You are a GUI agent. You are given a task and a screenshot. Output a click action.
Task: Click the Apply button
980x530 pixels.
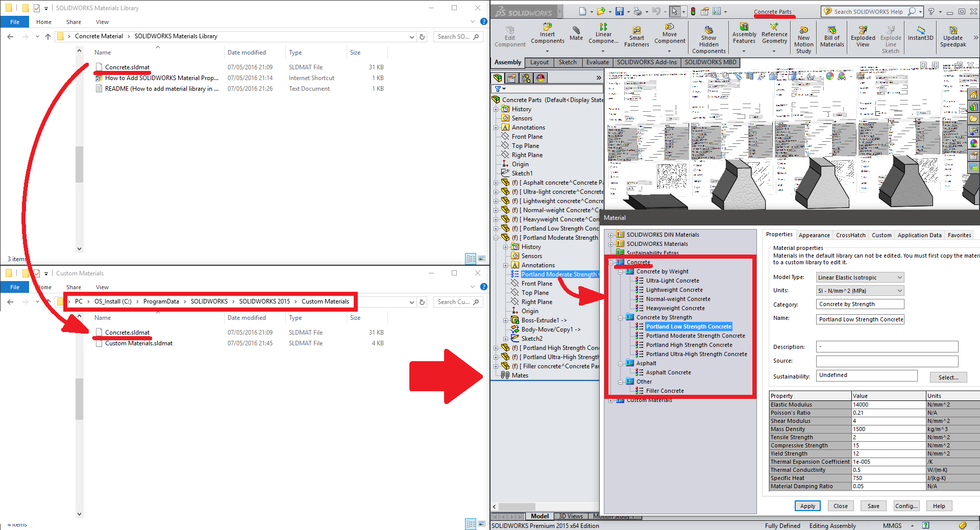click(x=807, y=506)
